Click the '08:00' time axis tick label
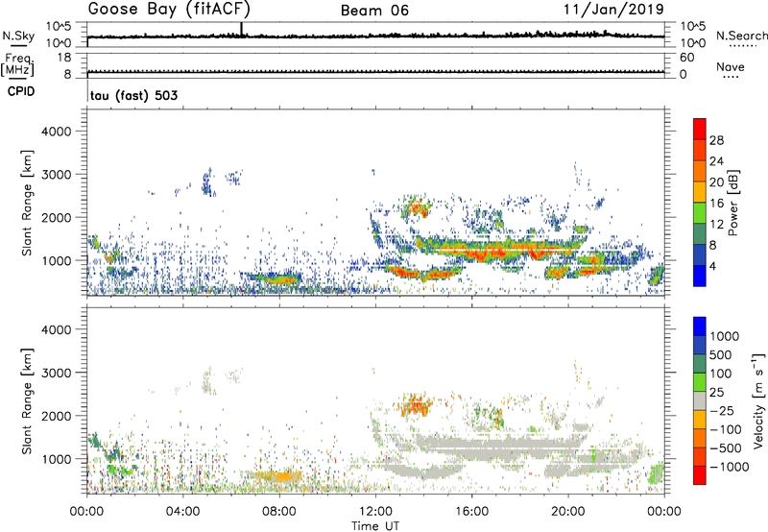 [279, 512]
